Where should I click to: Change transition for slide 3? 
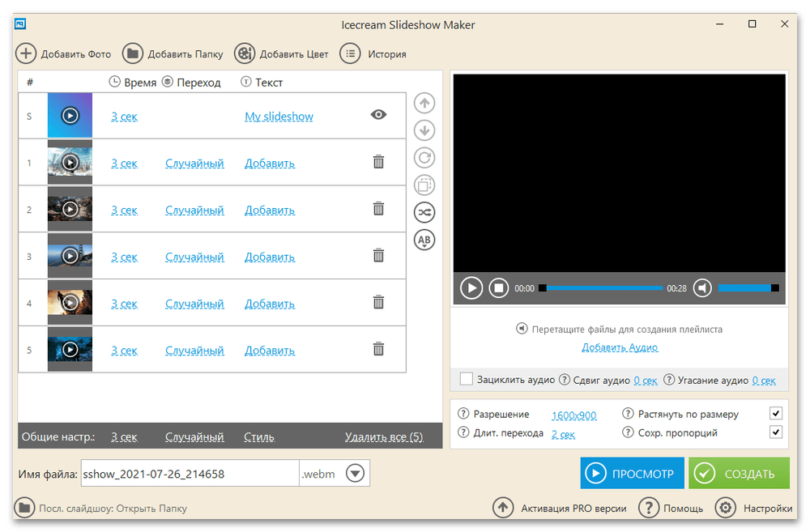[194, 257]
